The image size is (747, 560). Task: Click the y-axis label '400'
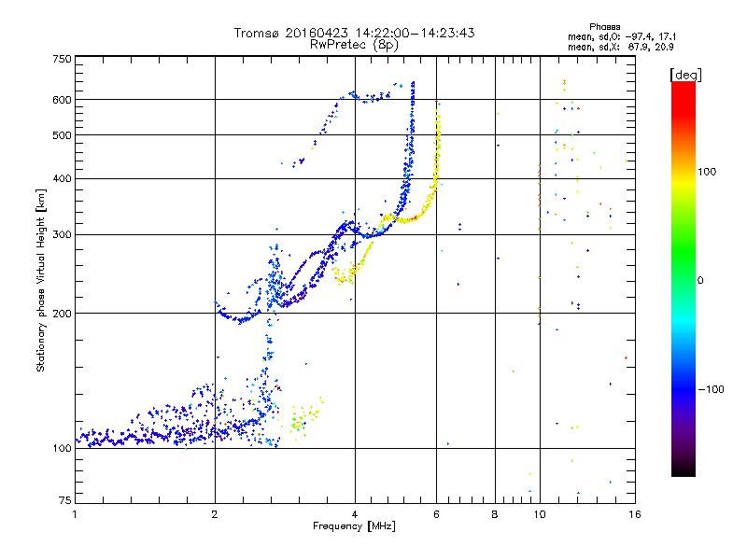point(62,178)
